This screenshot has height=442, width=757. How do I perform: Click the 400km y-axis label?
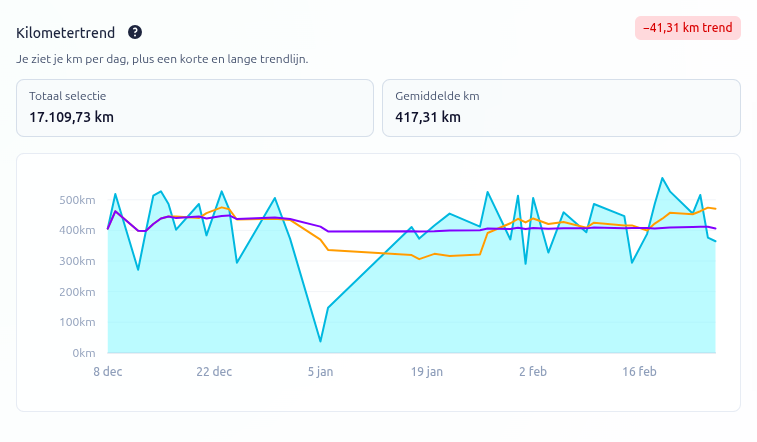(x=79, y=230)
